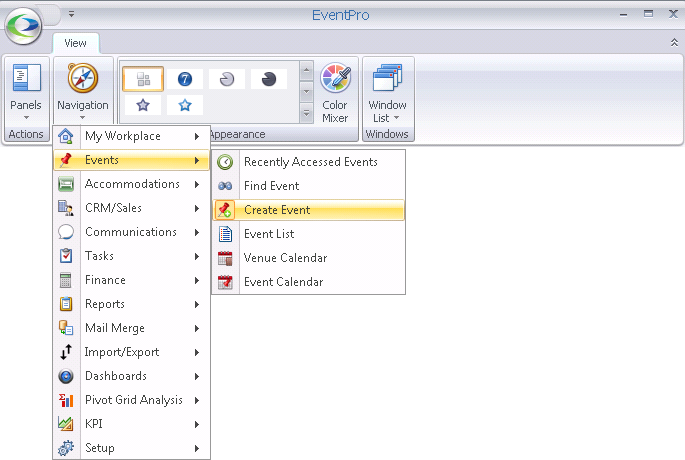Open the Navigation compass button

83,93
